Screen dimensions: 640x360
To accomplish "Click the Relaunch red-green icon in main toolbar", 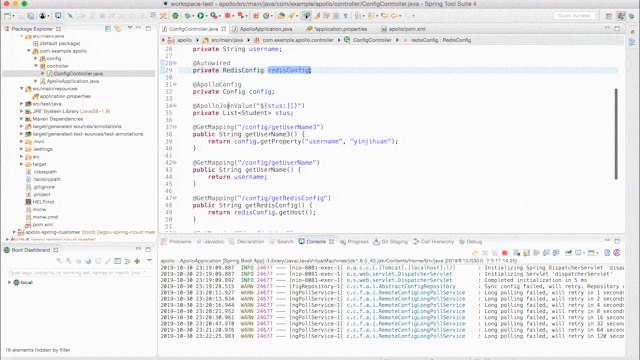I will coord(241,16).
